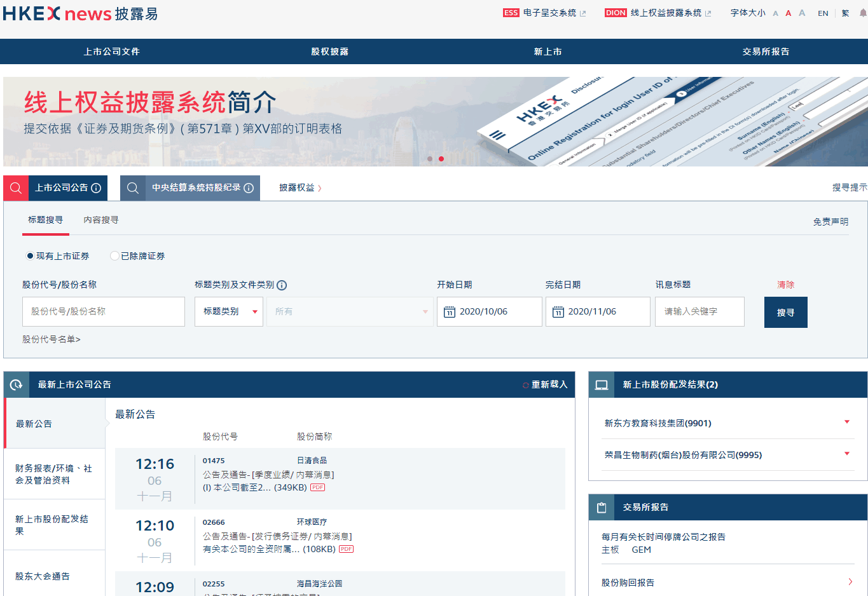
Task: Select the red active banner slide dot
Action: [441, 159]
